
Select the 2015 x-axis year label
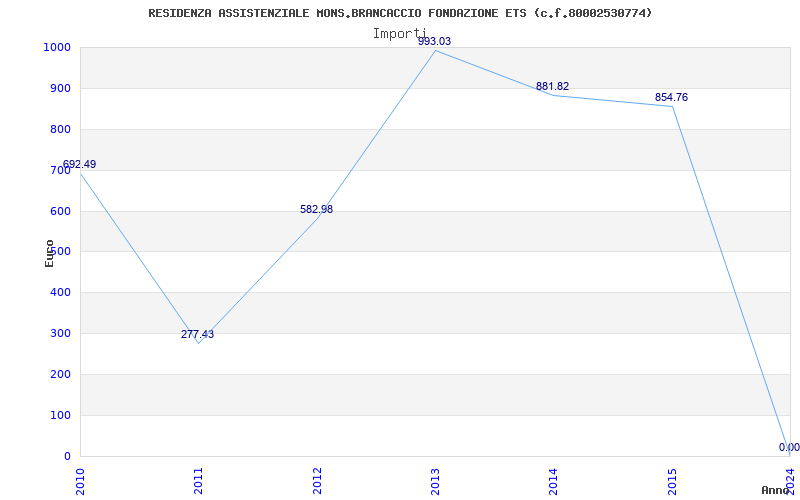click(x=672, y=481)
